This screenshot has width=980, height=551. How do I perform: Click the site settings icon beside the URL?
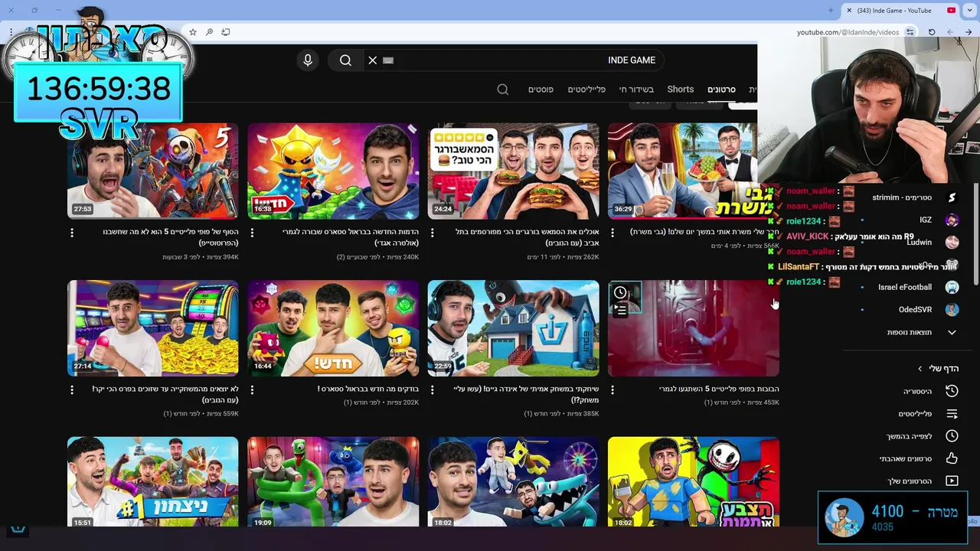(910, 32)
